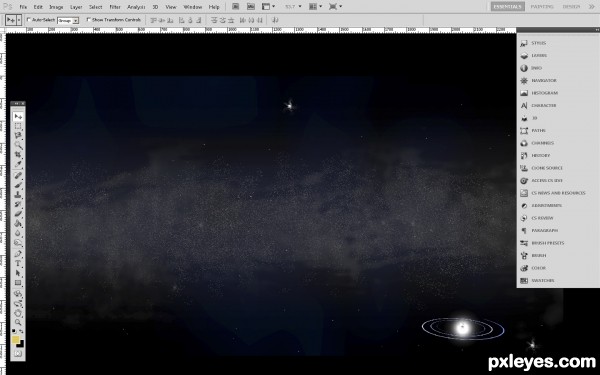Viewport: 600px width, 375px height.
Task: Select the Rectangle shape tool
Action: point(18,283)
